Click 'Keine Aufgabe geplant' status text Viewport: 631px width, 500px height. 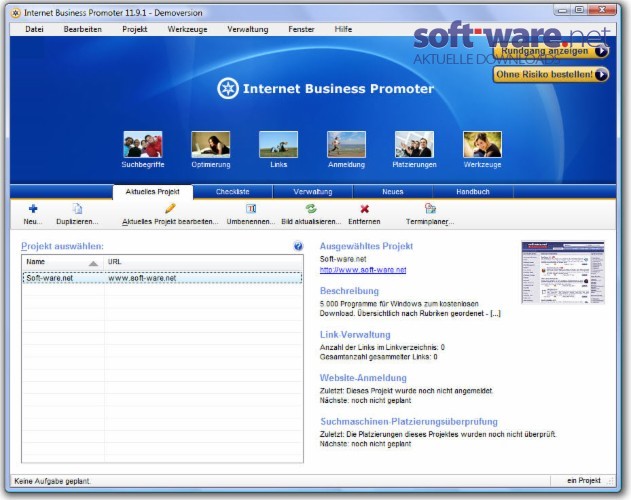pyautogui.click(x=52, y=481)
